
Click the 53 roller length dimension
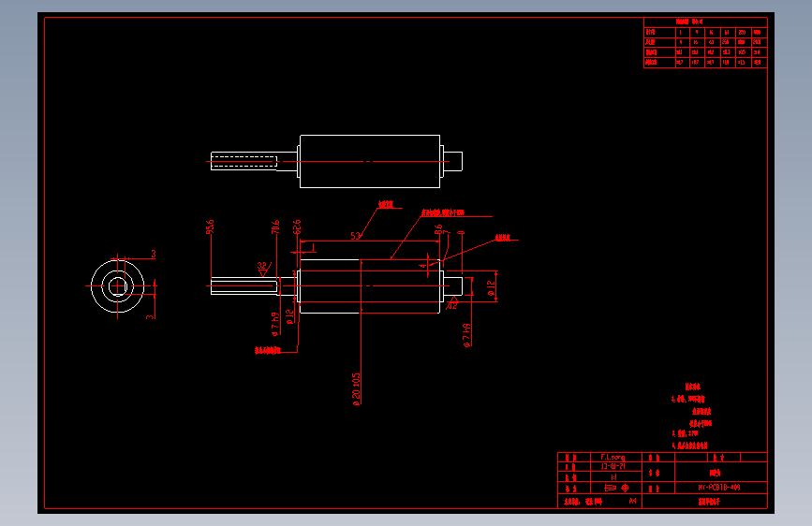[355, 236]
